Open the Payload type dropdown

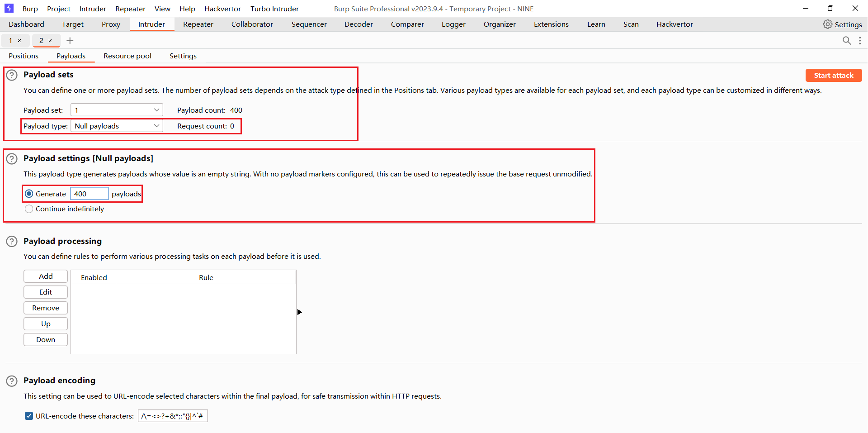pyautogui.click(x=117, y=126)
